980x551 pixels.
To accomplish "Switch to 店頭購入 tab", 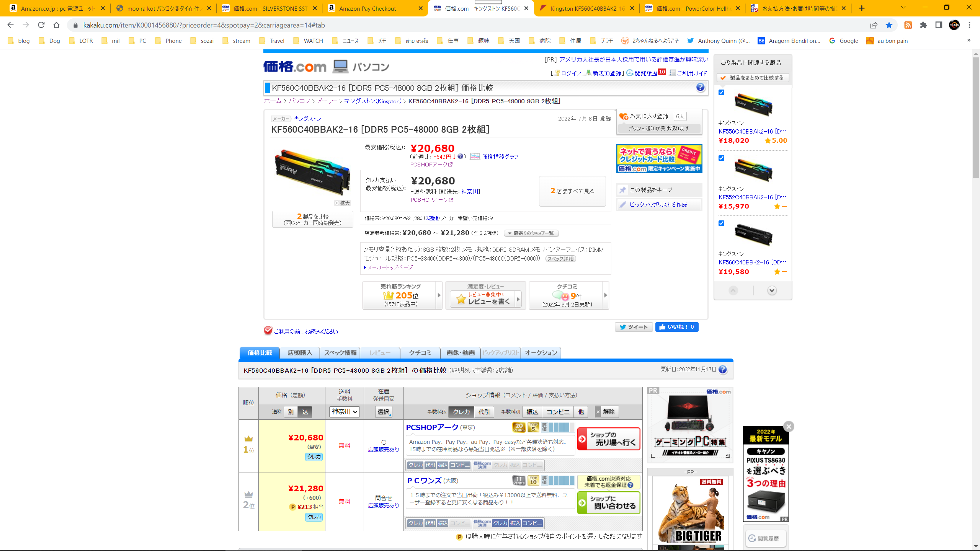I will [300, 353].
